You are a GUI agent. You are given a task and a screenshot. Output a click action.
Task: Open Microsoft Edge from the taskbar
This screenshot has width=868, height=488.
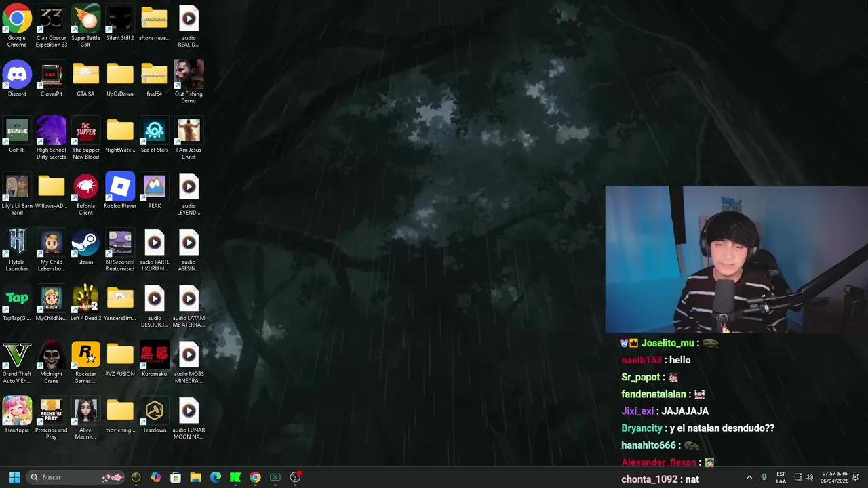[x=216, y=477]
